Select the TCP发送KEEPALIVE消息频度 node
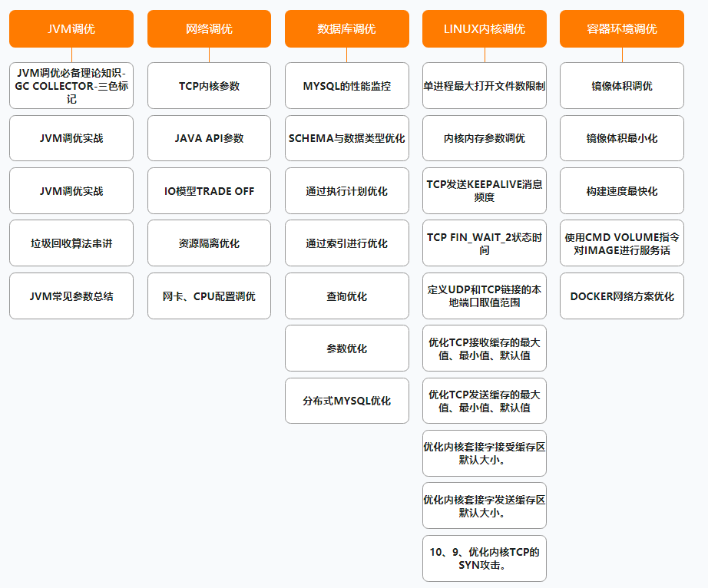708x588 pixels. (484, 190)
